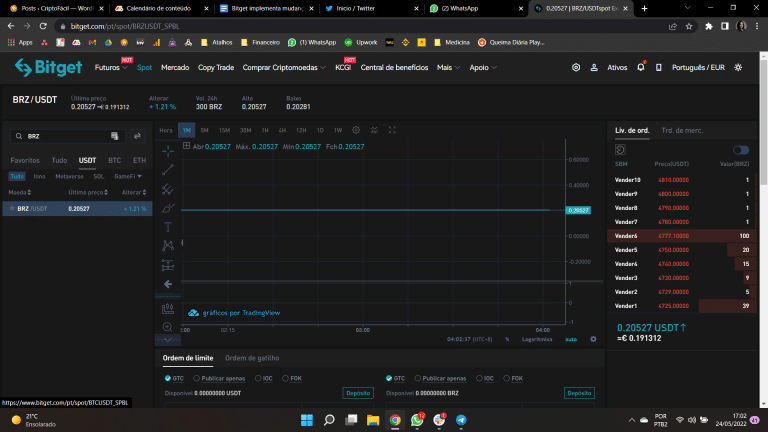Select the trend line drawing tool
768x432 pixels.
[x=168, y=170]
